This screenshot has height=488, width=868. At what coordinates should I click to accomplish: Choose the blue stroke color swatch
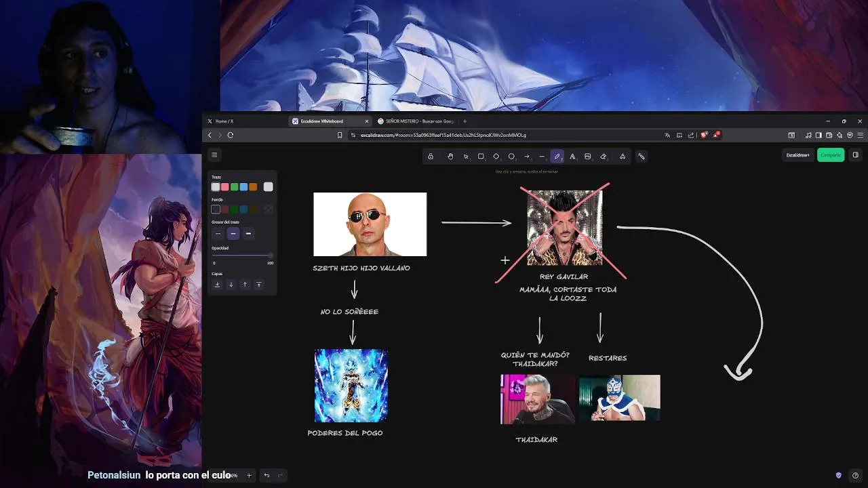tap(244, 187)
